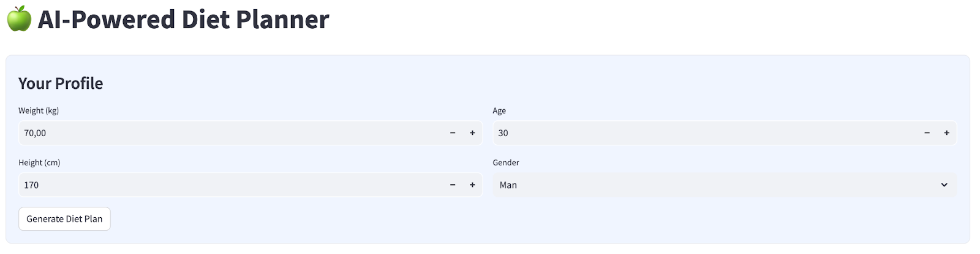Expand Gender dropdown via chevron arrow
Viewport: 980px width, 254px height.
944,185
